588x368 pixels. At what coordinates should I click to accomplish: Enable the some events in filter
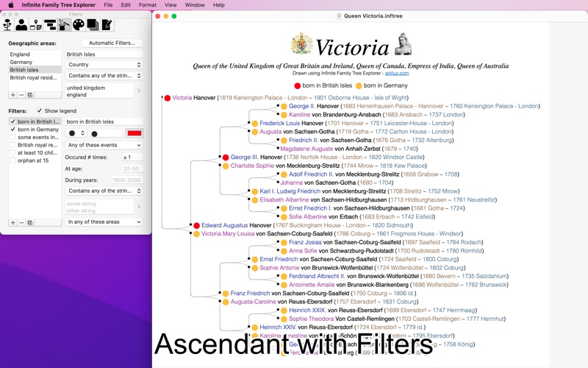[x=12, y=137]
